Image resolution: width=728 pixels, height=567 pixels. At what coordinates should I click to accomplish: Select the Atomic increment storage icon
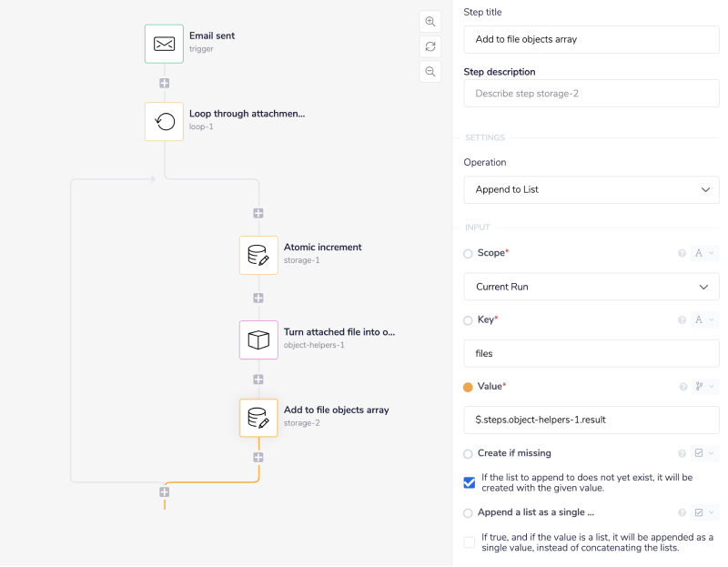258,255
